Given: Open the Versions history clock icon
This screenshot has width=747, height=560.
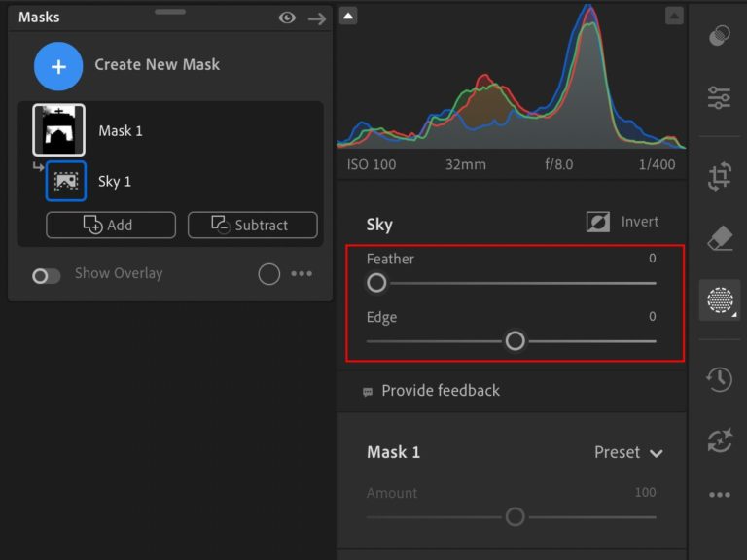Looking at the screenshot, I should [x=719, y=379].
